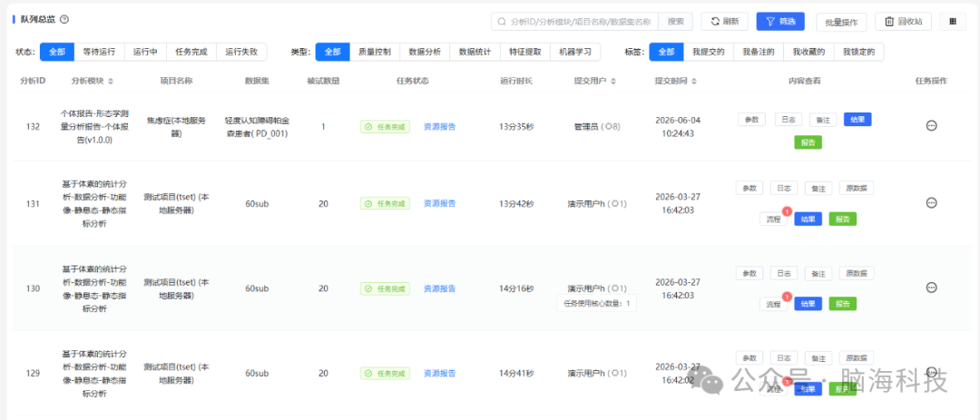Click the 流程 button with badge, row 131

(774, 219)
